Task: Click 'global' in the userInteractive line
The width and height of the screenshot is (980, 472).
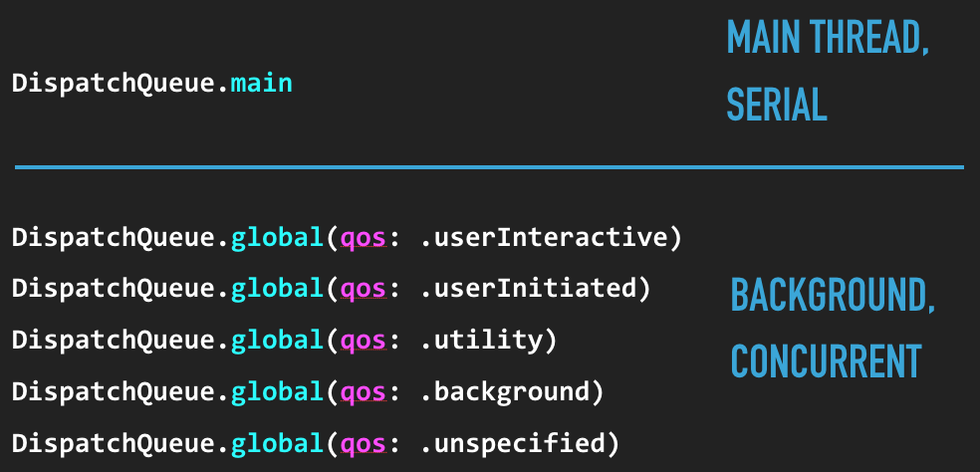Action: click(x=278, y=238)
